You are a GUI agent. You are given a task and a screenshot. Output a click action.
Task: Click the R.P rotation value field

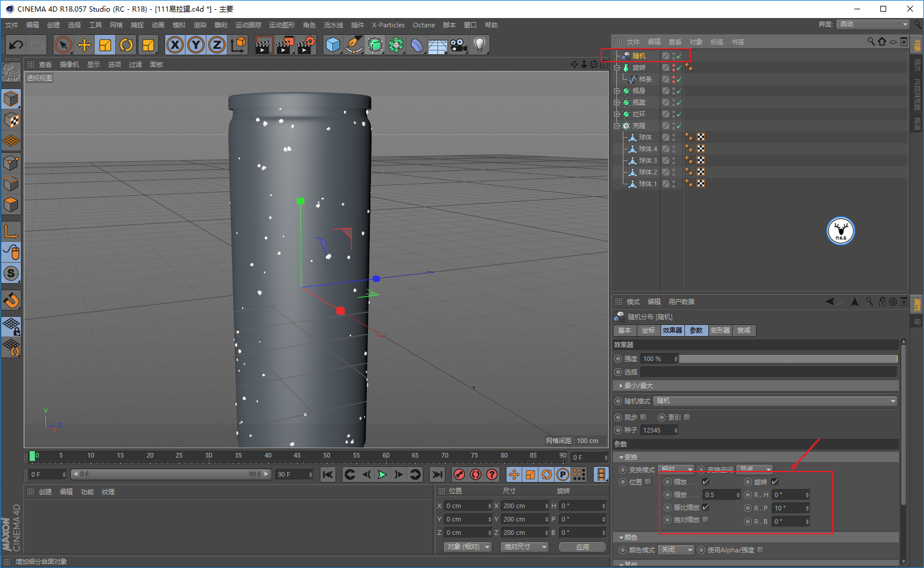(x=791, y=508)
